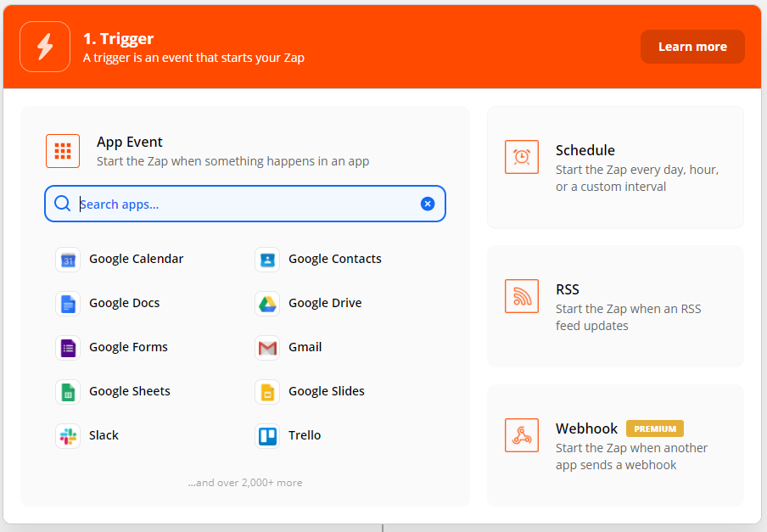The width and height of the screenshot is (767, 532).
Task: Focus the Search apps input field
Action: click(245, 204)
